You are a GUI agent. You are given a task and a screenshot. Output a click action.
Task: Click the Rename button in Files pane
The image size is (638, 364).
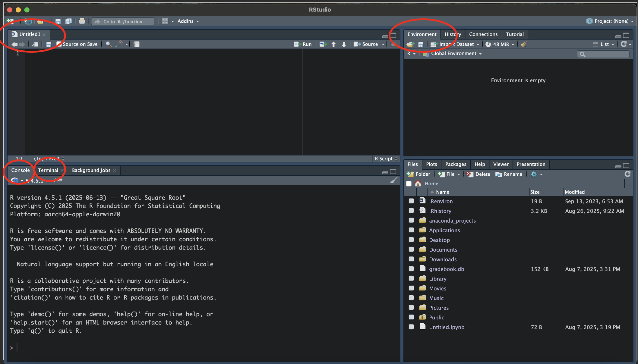click(509, 174)
